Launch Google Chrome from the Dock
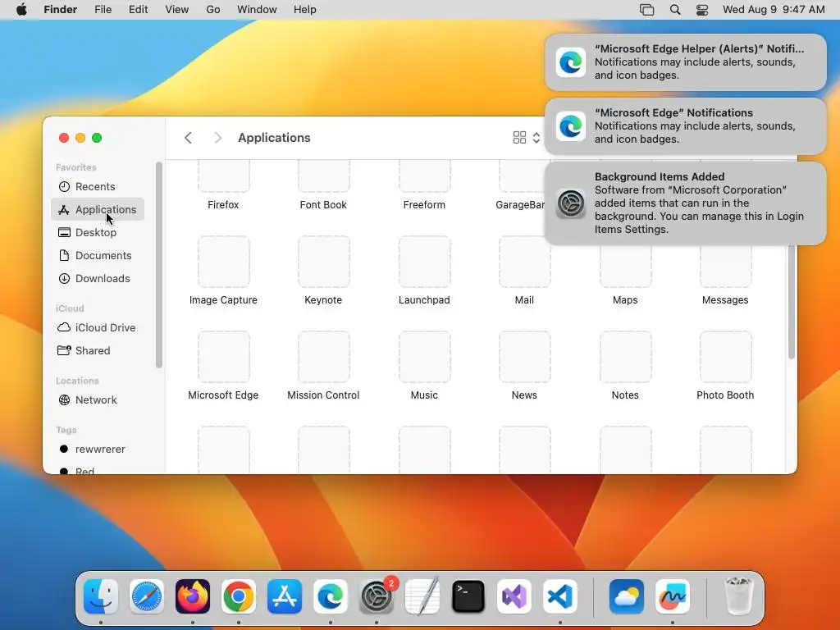The image size is (840, 630). click(x=239, y=596)
